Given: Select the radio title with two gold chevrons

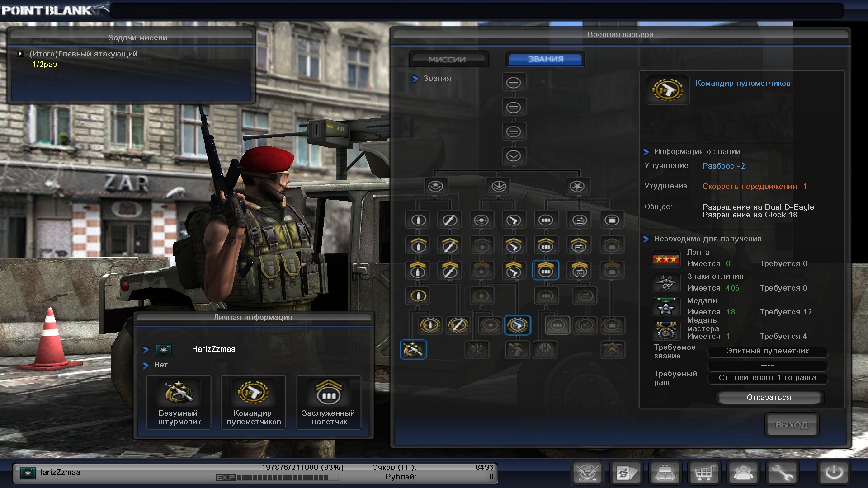Looking at the screenshot, I should click(580, 270).
